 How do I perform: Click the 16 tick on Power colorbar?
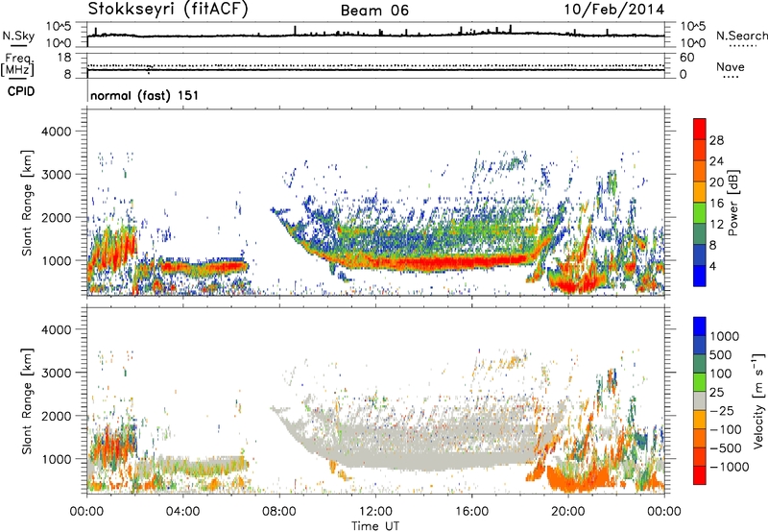(716, 204)
